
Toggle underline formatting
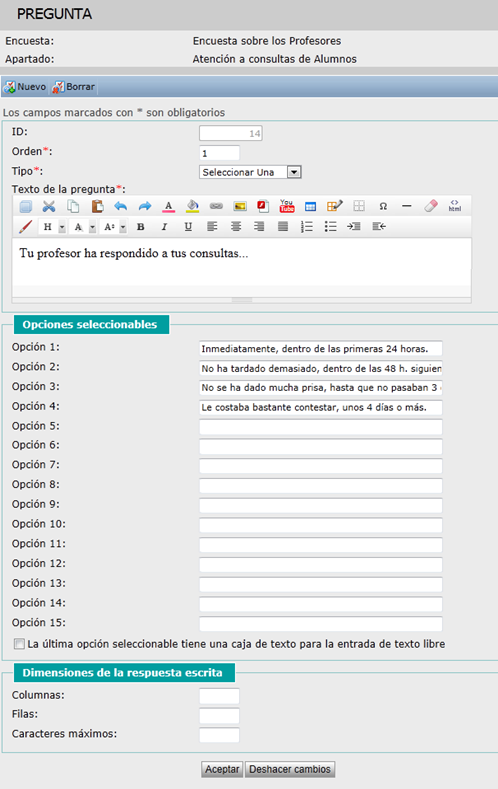pyautogui.click(x=188, y=227)
